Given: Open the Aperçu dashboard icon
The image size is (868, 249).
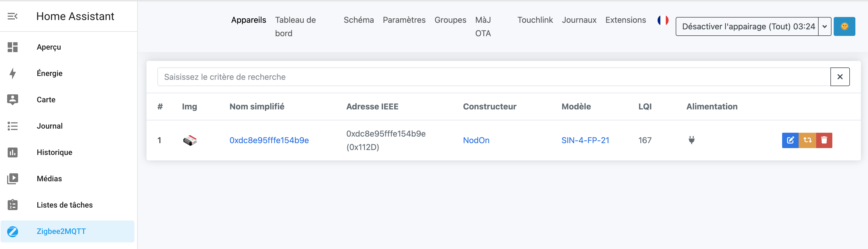Looking at the screenshot, I should coord(12,47).
